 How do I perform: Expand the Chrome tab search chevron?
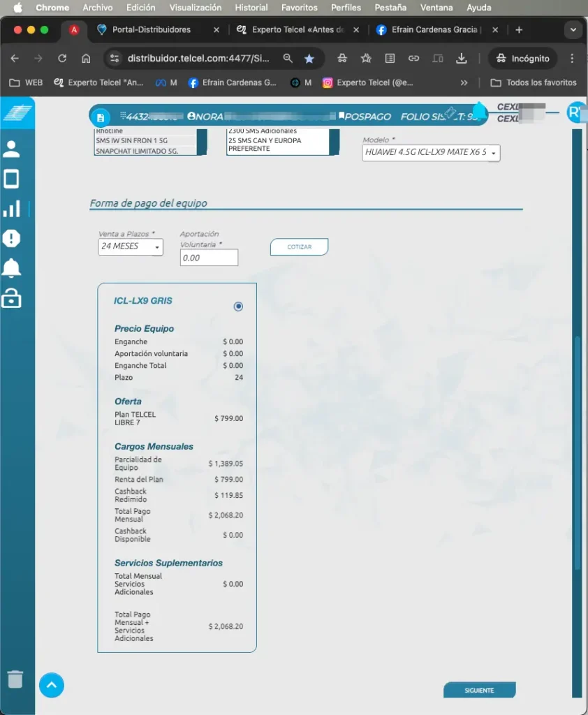click(573, 29)
